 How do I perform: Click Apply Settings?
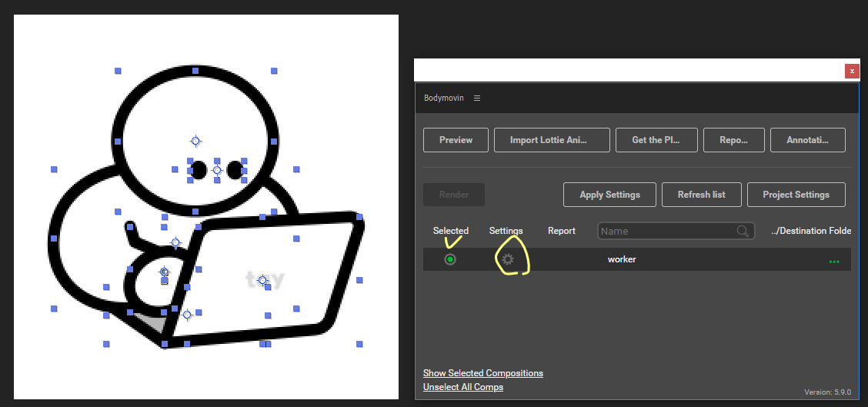[609, 195]
